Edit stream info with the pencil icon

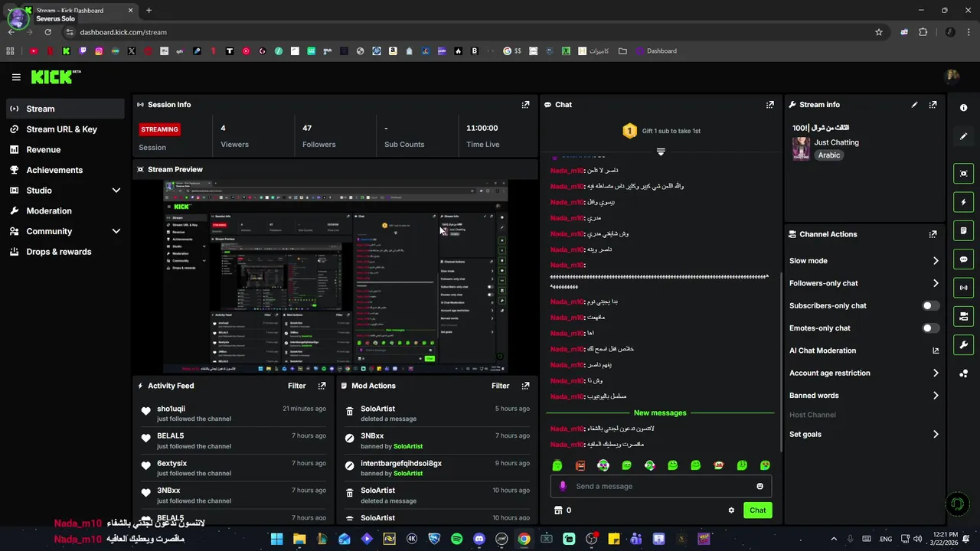(914, 105)
